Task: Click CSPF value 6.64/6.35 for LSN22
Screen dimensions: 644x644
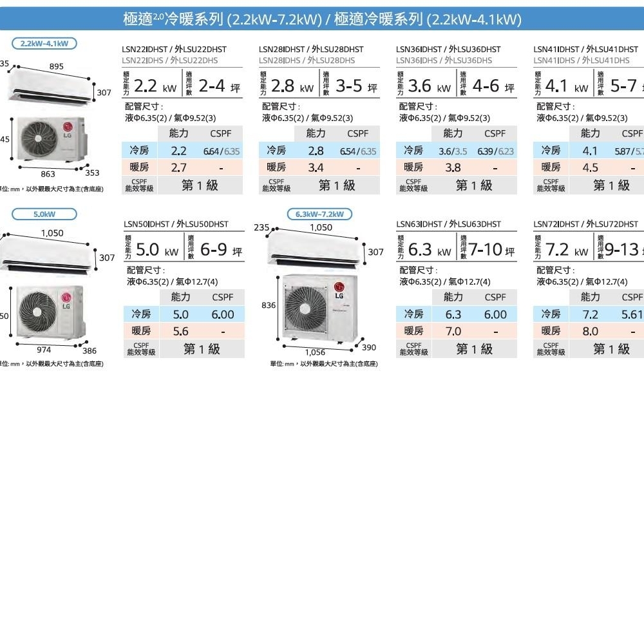Action: (222, 151)
